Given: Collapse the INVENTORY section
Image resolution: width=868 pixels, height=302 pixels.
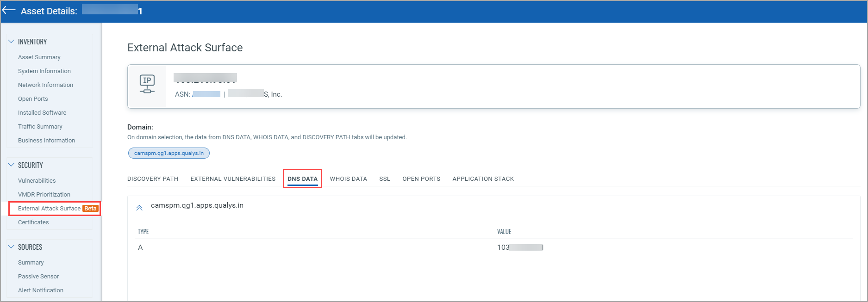Looking at the screenshot, I should [x=11, y=42].
